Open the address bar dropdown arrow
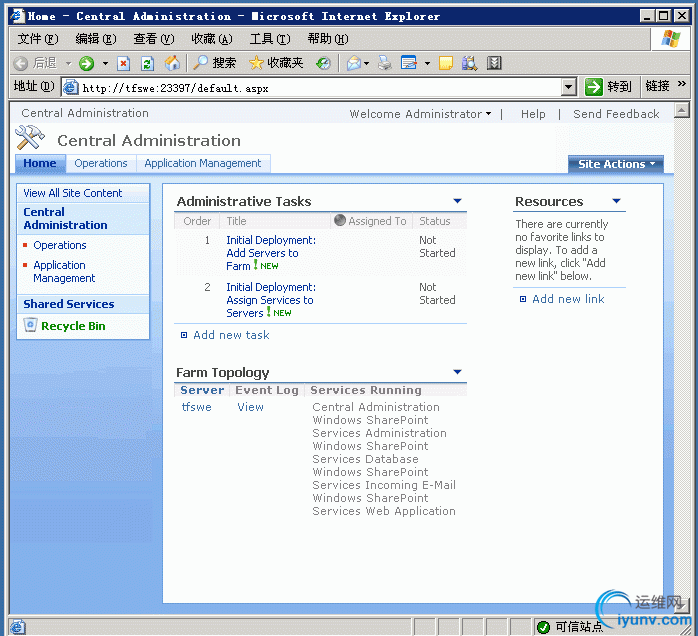Screen dimensions: 698x636 pos(568,87)
